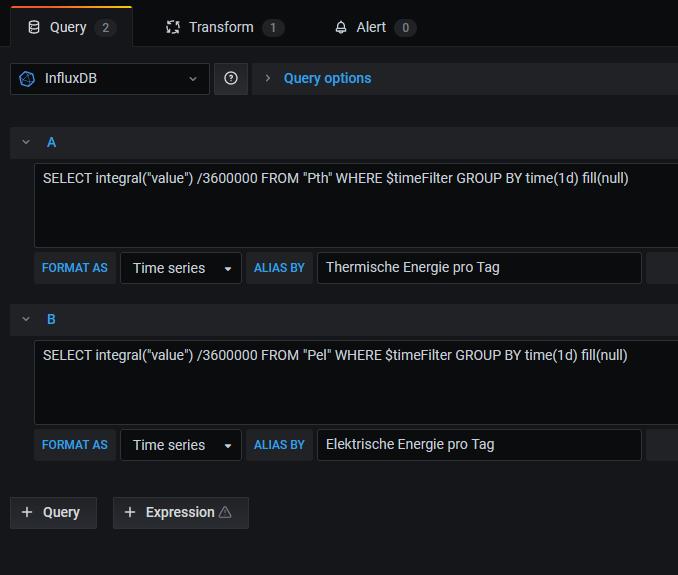Collapse query A row chevron
Image resolution: width=678 pixels, height=575 pixels.
[26, 142]
